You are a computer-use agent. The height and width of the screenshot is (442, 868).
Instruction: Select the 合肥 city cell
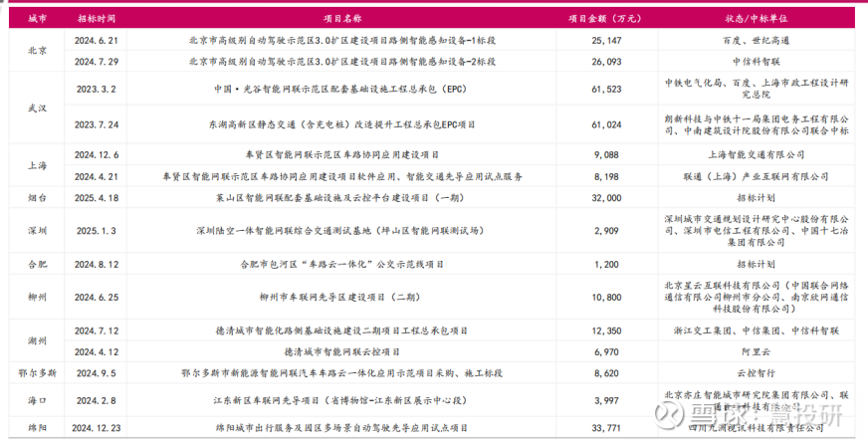click(x=37, y=264)
